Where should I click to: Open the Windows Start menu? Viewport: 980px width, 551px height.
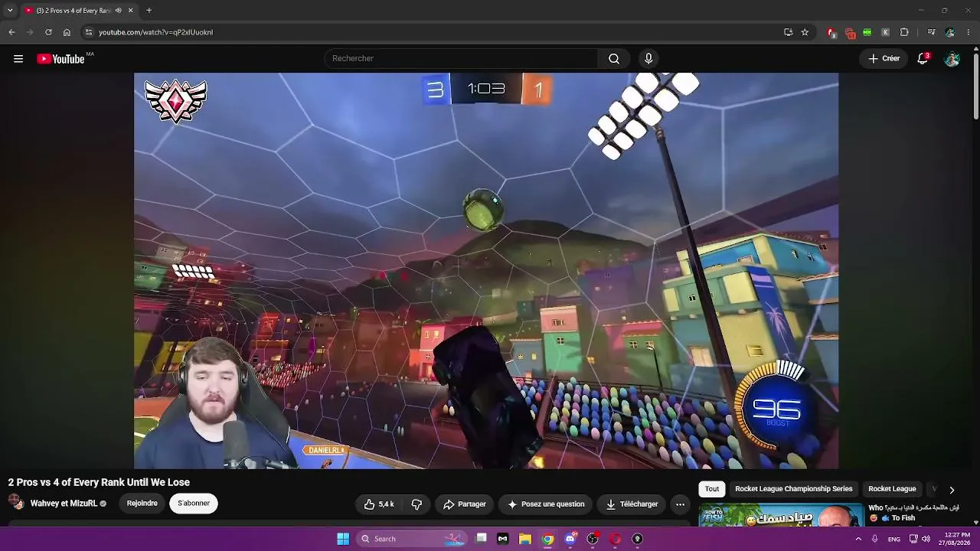pyautogui.click(x=343, y=539)
